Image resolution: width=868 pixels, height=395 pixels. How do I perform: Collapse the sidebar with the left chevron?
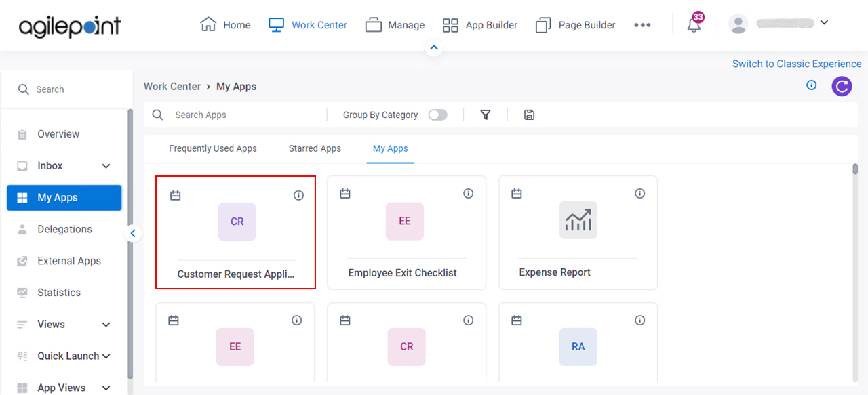click(x=133, y=234)
